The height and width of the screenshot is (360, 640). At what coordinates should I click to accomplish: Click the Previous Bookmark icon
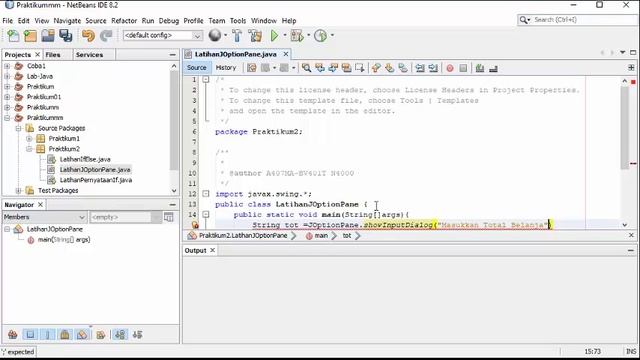tap(376, 68)
